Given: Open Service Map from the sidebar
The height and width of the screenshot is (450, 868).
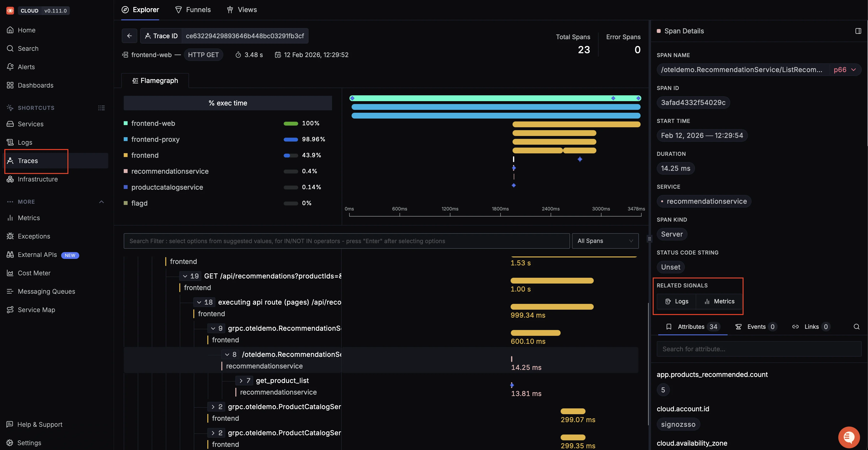Looking at the screenshot, I should coord(36,309).
